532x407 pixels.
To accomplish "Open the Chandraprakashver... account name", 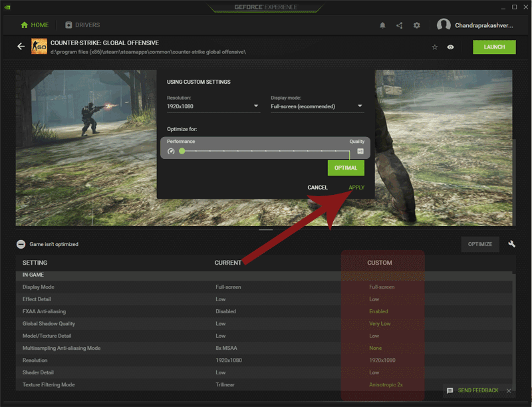I will click(x=484, y=25).
